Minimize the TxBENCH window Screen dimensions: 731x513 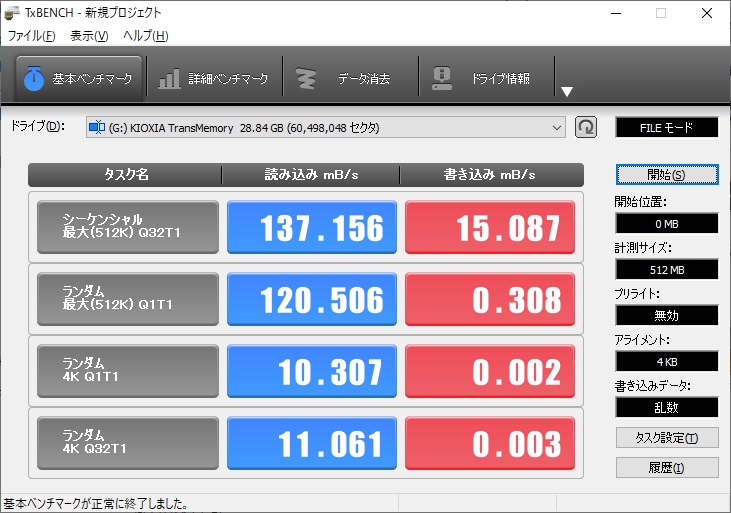(x=616, y=14)
